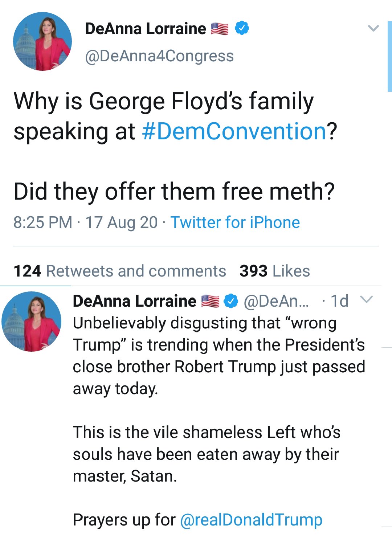Viewport: 392px width, 536px height.
Task: Click the truncated @DeAn... handle in the reply
Action: (x=276, y=301)
